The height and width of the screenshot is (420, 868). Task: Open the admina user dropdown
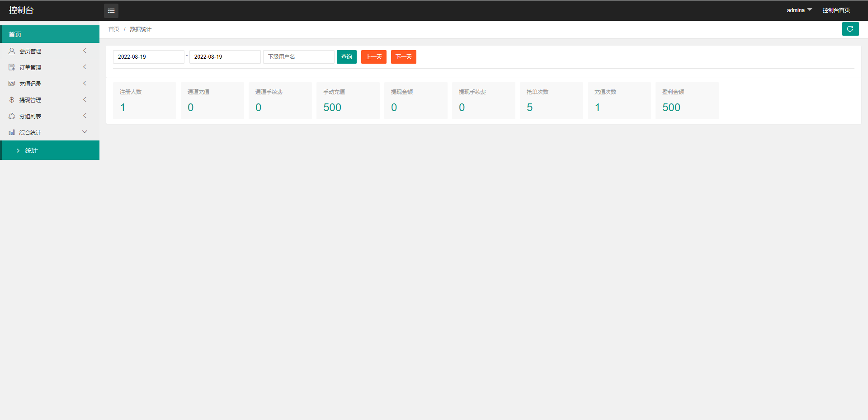click(x=799, y=10)
